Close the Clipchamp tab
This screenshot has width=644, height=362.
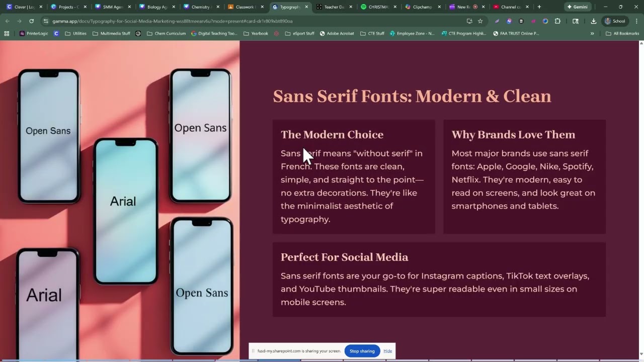(x=439, y=7)
